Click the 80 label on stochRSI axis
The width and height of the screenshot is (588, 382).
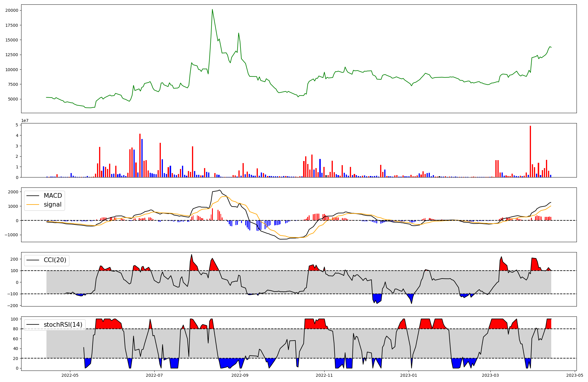16,329
